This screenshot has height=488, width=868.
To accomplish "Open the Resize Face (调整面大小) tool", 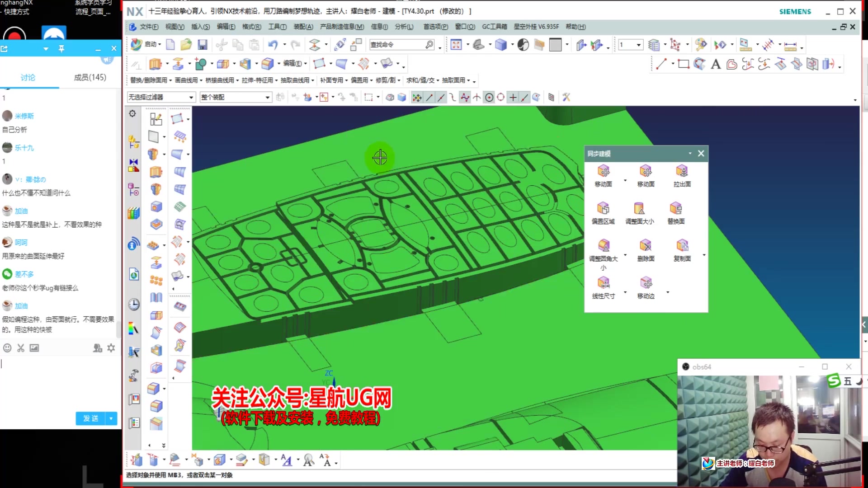I will click(x=639, y=209).
